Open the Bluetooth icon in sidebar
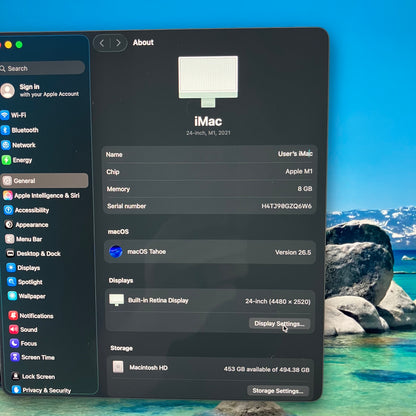This screenshot has height=416, width=416. pos(5,130)
